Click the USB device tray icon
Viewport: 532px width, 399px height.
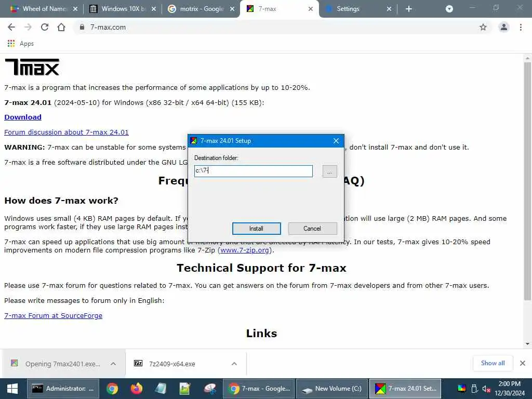coord(474,389)
